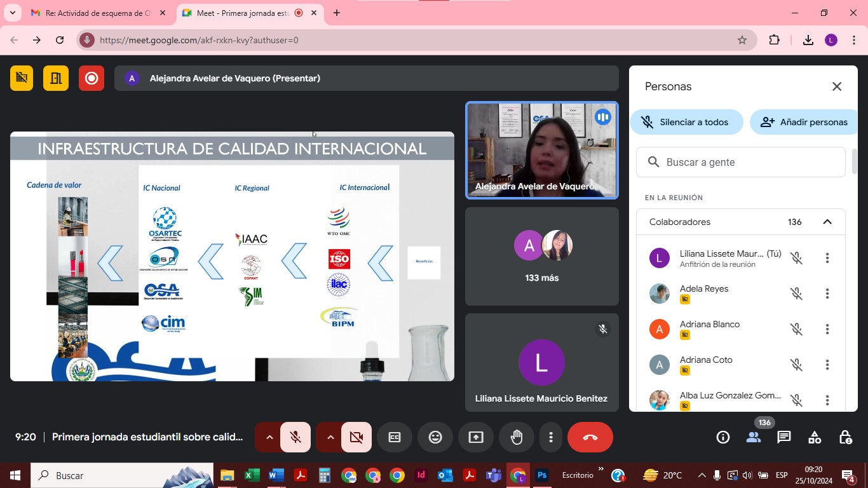Open InDesign from the taskbar
The image size is (868, 488).
pos(421,475)
